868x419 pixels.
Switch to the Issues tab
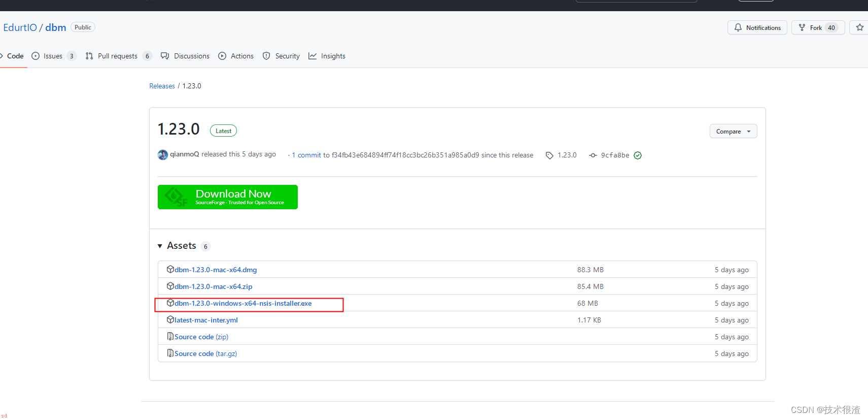click(53, 56)
